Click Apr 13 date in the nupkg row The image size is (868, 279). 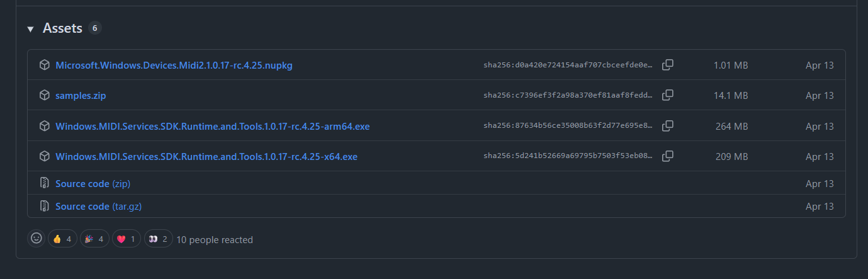click(820, 65)
